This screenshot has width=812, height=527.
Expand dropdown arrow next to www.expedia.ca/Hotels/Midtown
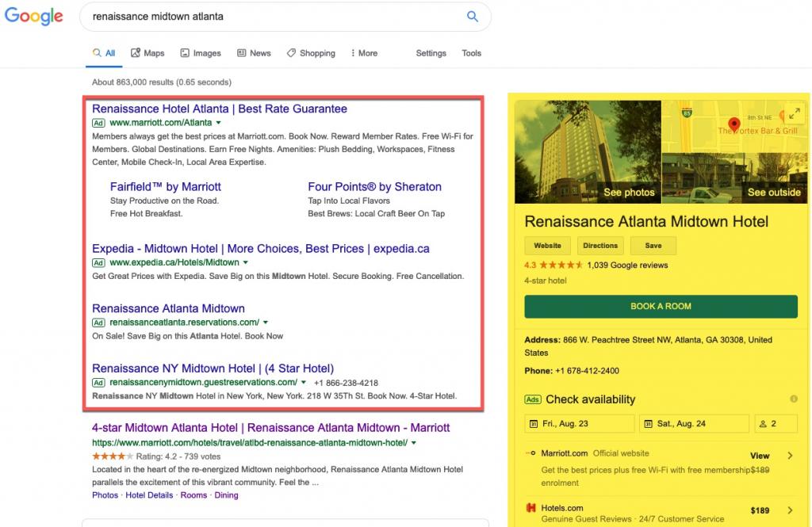click(x=246, y=262)
